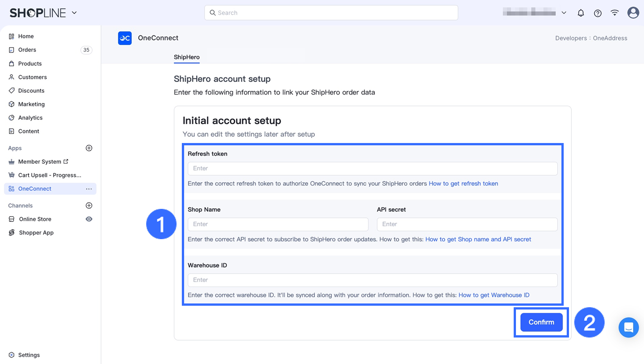
Task: Expand the SHOPLINE store switcher dropdown
Action: point(74,13)
